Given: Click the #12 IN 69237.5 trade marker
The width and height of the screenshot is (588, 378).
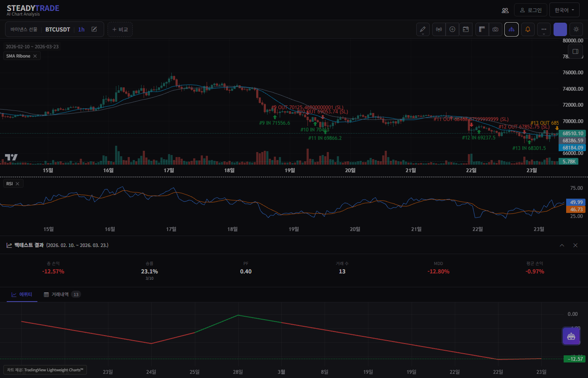Looking at the screenshot, I should (x=479, y=138).
